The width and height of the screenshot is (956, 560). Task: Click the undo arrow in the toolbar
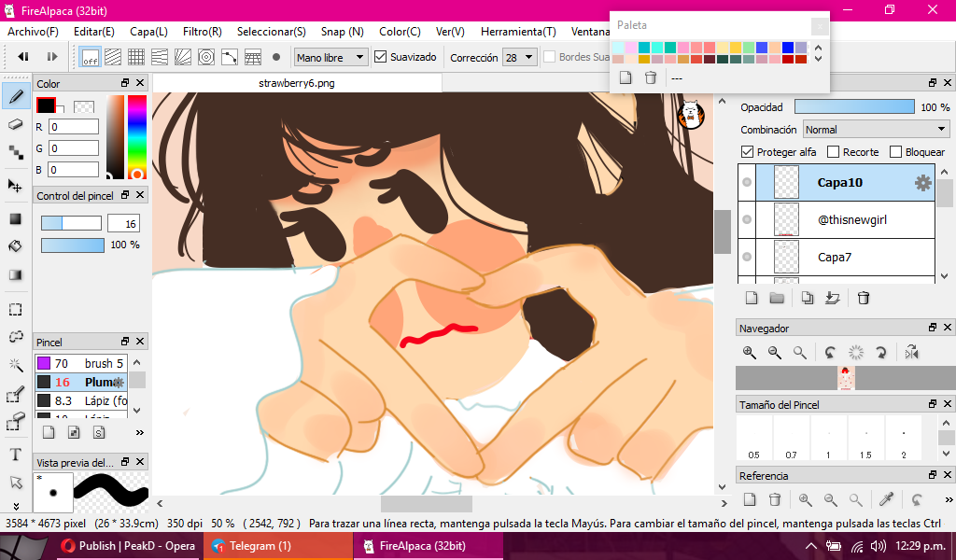point(23,57)
